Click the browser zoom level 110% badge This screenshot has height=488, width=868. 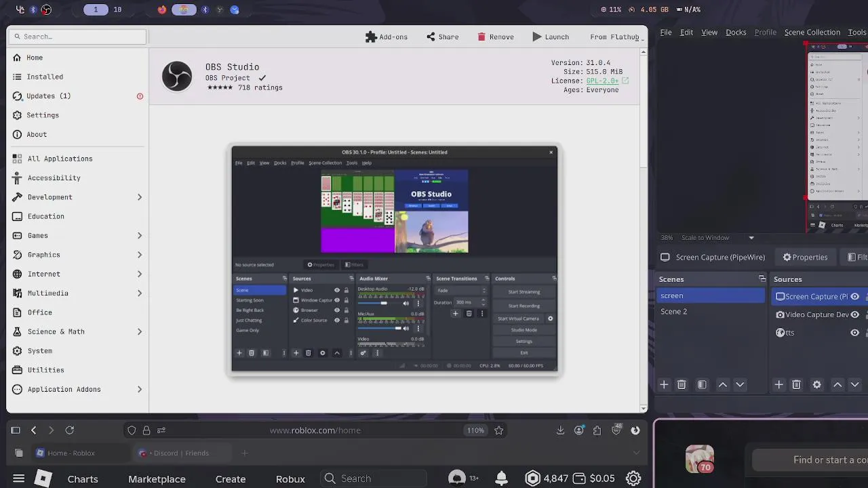pyautogui.click(x=475, y=430)
